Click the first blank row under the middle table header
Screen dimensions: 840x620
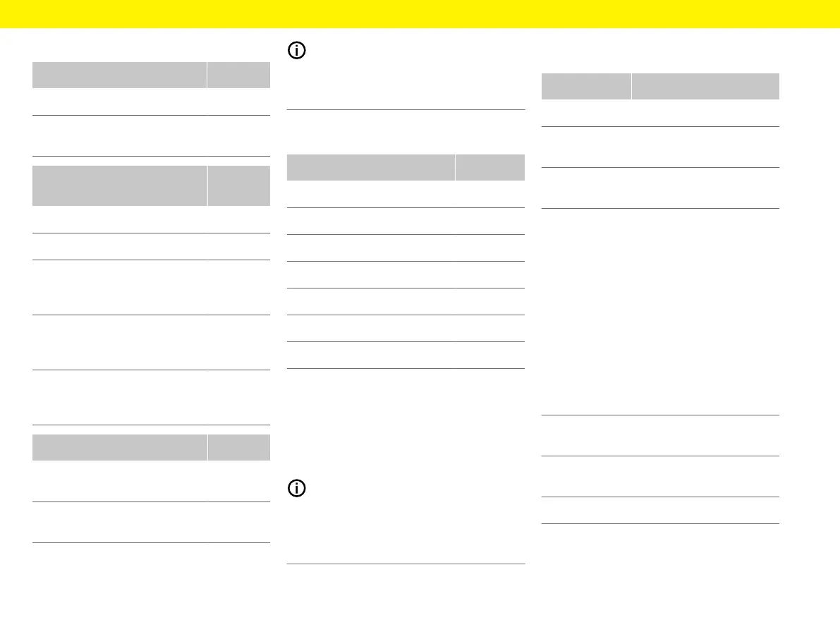(x=406, y=194)
